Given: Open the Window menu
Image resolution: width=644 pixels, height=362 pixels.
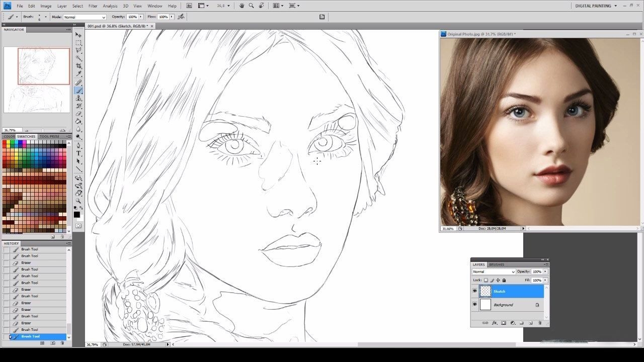Looking at the screenshot, I should point(155,6).
